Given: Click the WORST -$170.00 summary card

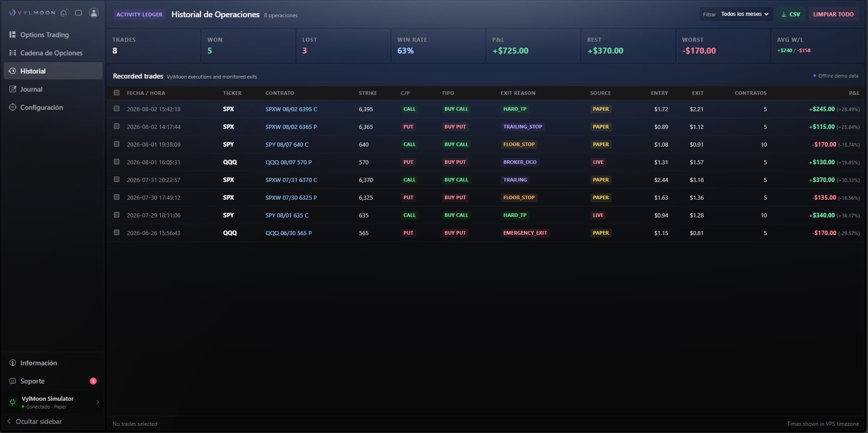Looking at the screenshot, I should 723,46.
